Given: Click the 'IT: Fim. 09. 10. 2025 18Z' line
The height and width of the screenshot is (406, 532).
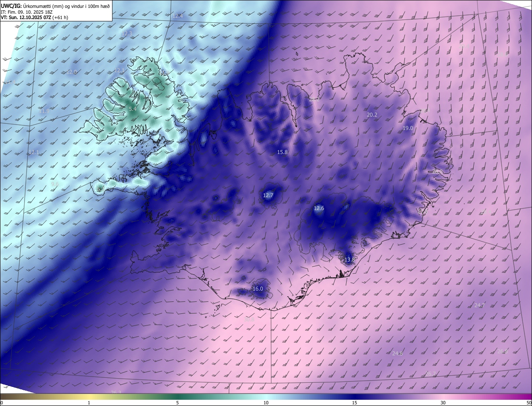Looking at the screenshot, I should [x=27, y=12].
